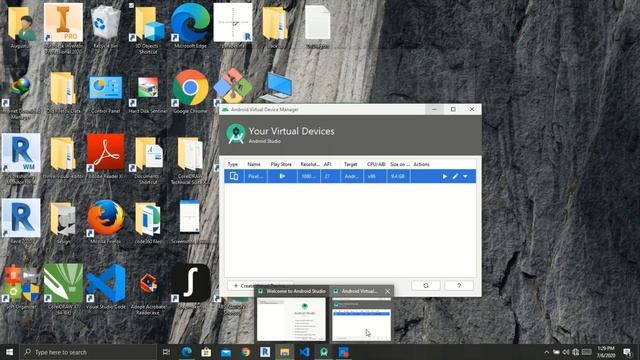Select the 9.4 GB size cell
The width and height of the screenshot is (640, 360).
tap(398, 176)
